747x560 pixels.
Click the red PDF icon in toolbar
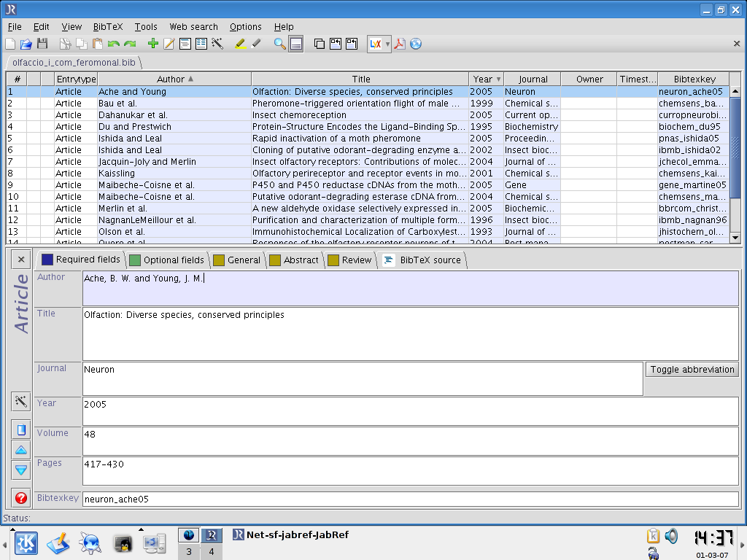[x=400, y=44]
